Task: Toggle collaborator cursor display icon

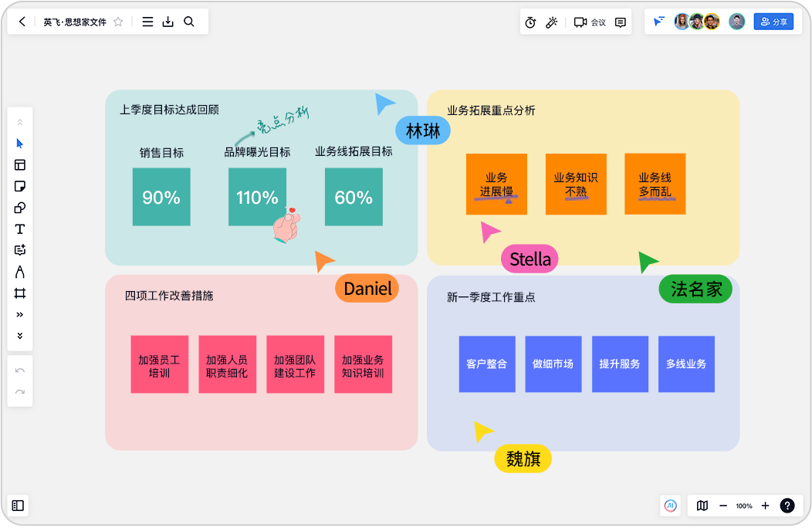Action: (x=658, y=22)
